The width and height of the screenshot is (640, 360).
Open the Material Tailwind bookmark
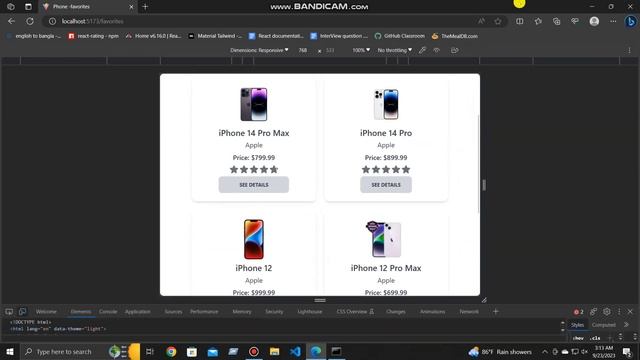point(215,36)
